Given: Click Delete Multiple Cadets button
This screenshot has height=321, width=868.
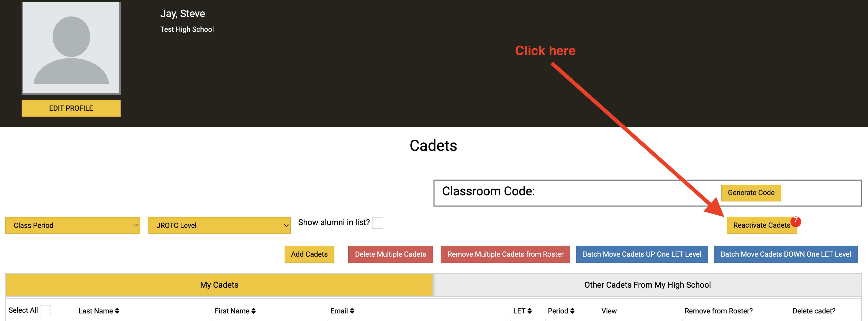Looking at the screenshot, I should pyautogui.click(x=390, y=254).
